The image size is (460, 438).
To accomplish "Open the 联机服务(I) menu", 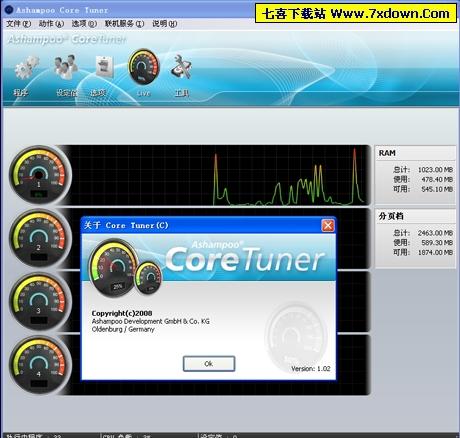I will coord(124,24).
